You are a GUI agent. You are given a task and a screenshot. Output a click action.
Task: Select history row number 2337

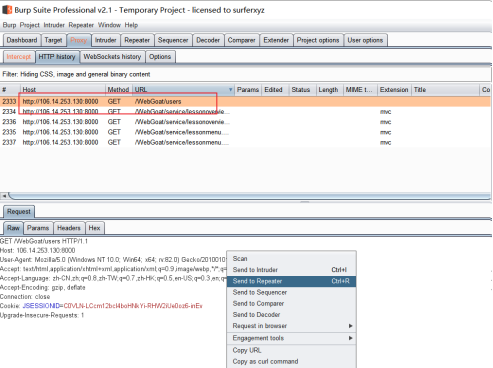245,143
